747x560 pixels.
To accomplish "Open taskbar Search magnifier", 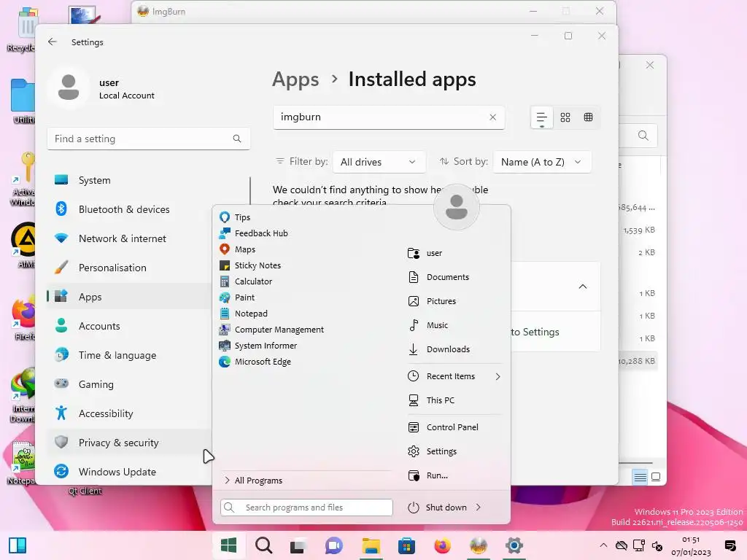I will pos(263,545).
